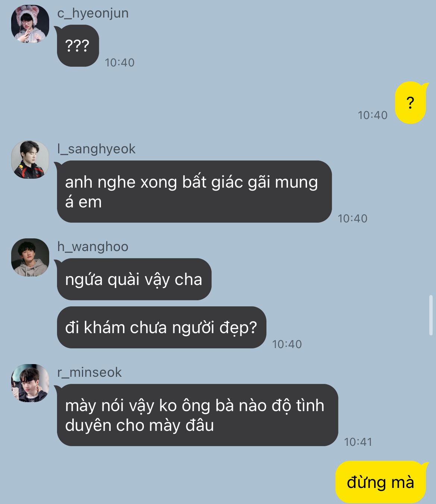The height and width of the screenshot is (504, 436).
Task: Open l_sanghyeok's profile avatar
Action: [30, 160]
